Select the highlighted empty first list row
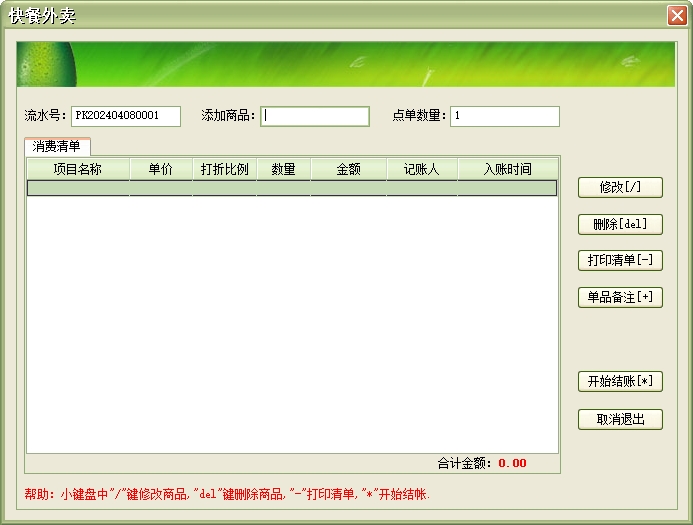693x525 pixels. pyautogui.click(x=291, y=187)
